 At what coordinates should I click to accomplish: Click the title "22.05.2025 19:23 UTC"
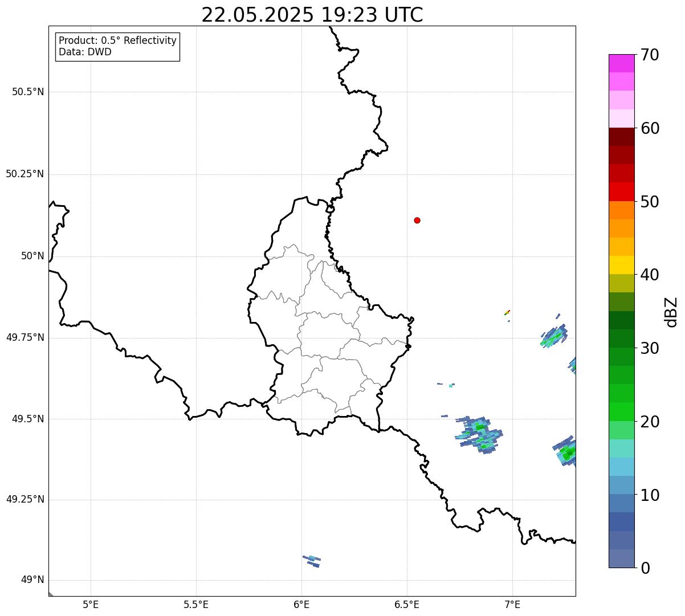pyautogui.click(x=312, y=14)
